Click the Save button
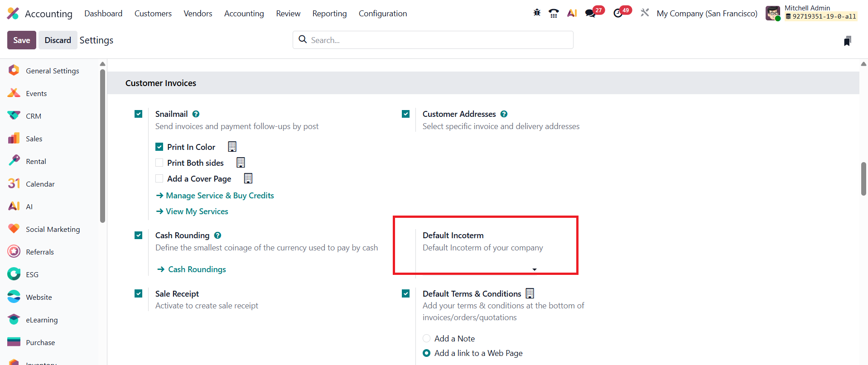Screen dimensions: 868x365 tap(21, 40)
